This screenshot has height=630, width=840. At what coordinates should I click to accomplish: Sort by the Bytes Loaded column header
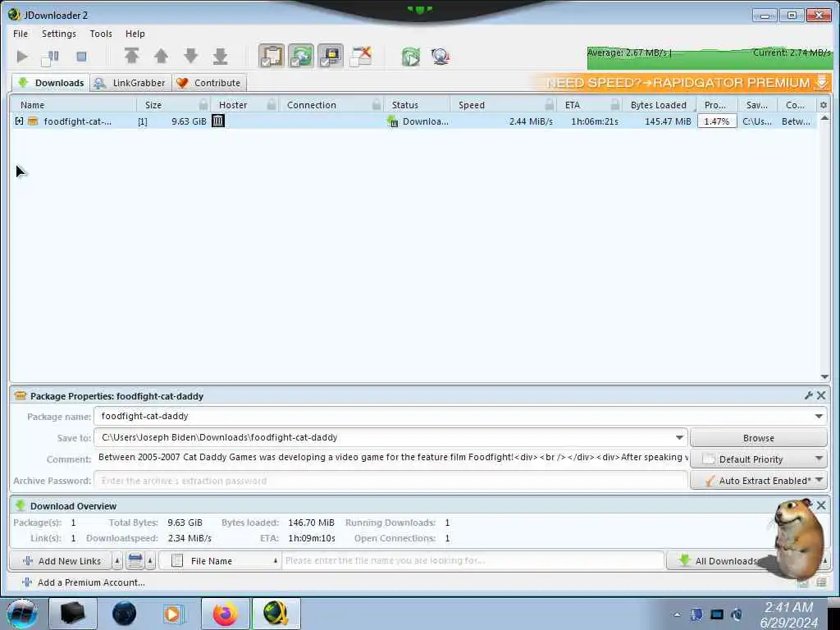coord(659,105)
